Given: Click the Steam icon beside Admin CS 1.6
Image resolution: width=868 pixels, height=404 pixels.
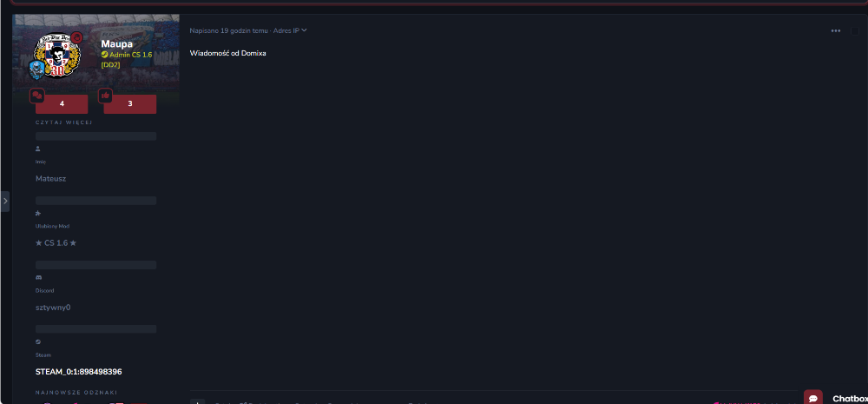Looking at the screenshot, I should [104, 55].
